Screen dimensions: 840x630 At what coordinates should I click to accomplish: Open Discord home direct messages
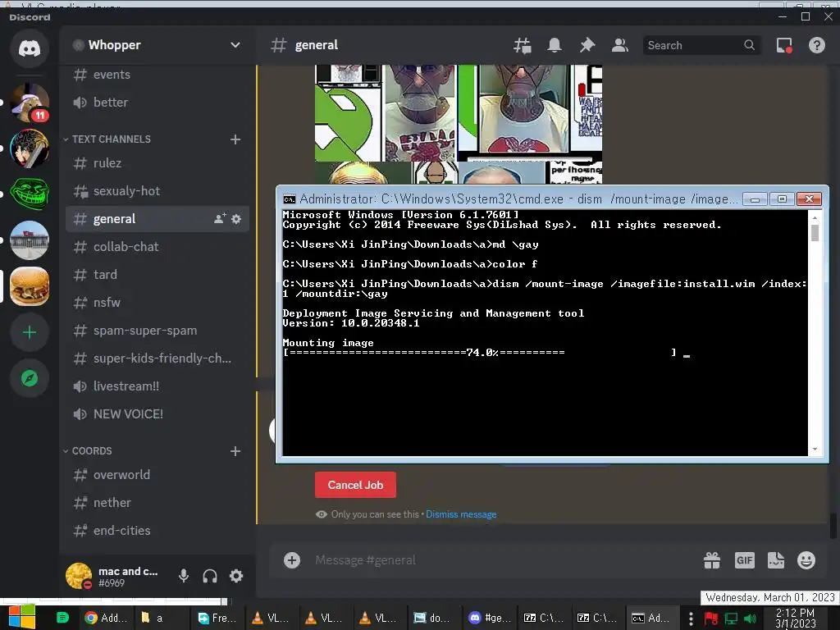tap(30, 48)
